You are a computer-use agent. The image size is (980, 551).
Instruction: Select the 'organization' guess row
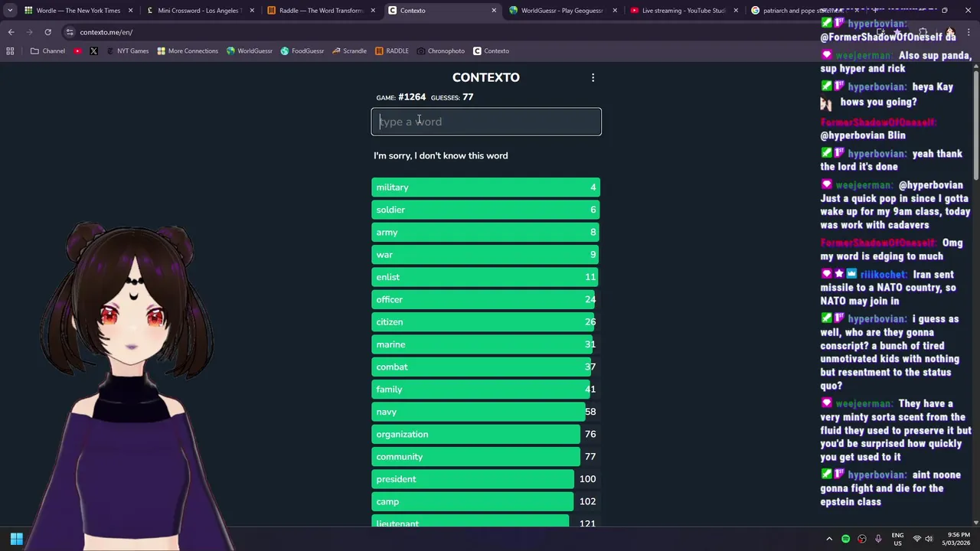pyautogui.click(x=486, y=434)
